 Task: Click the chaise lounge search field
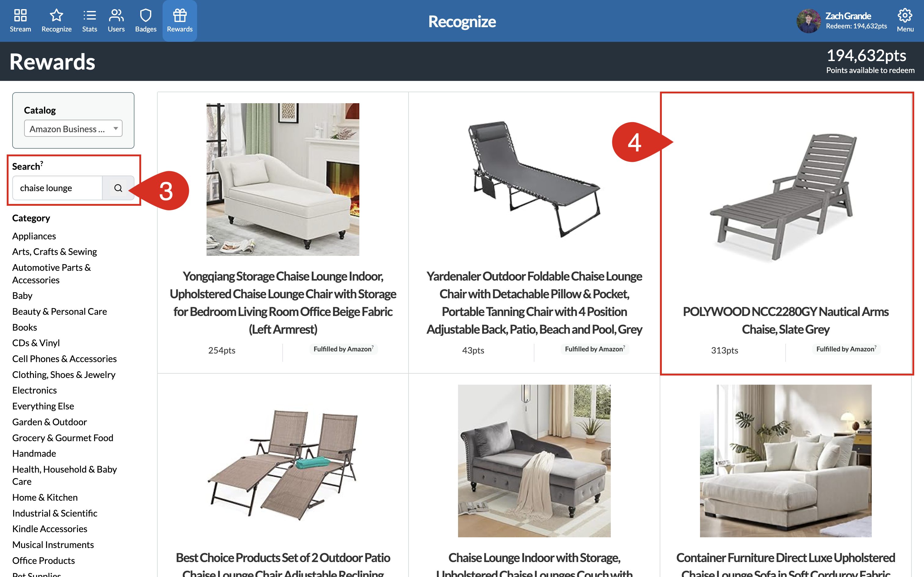[58, 188]
